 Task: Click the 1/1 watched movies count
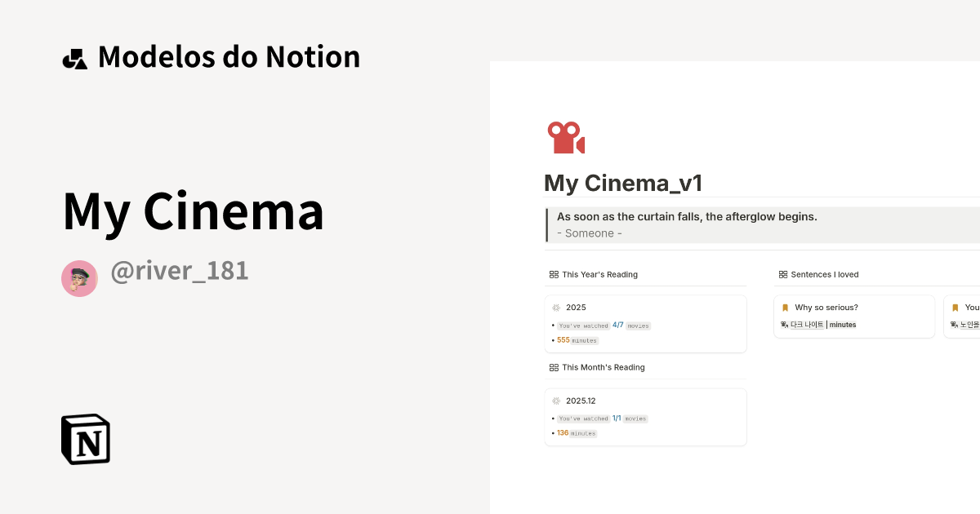(618, 418)
